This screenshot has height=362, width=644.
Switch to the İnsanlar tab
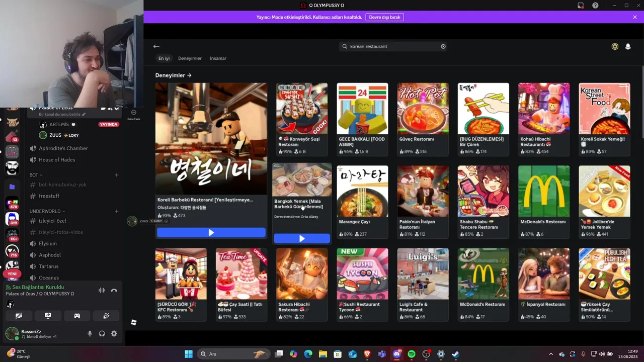click(x=218, y=58)
